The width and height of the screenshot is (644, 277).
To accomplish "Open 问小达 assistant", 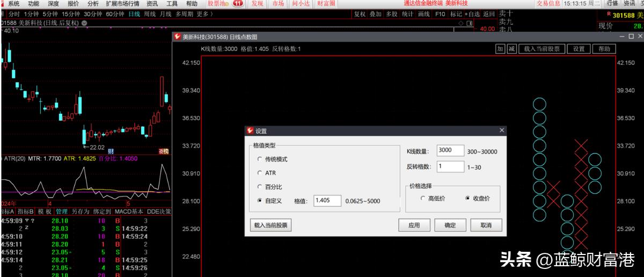I will tap(302, 4).
